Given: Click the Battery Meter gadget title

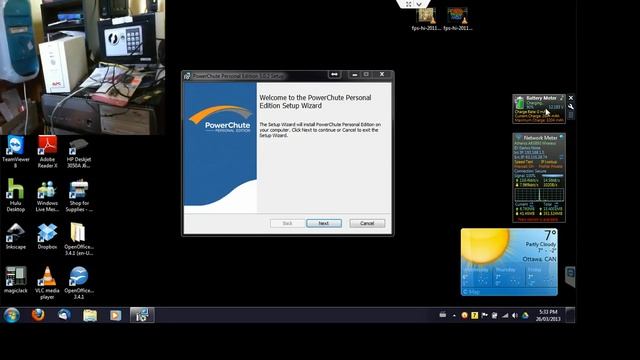Looking at the screenshot, I should (x=541, y=98).
